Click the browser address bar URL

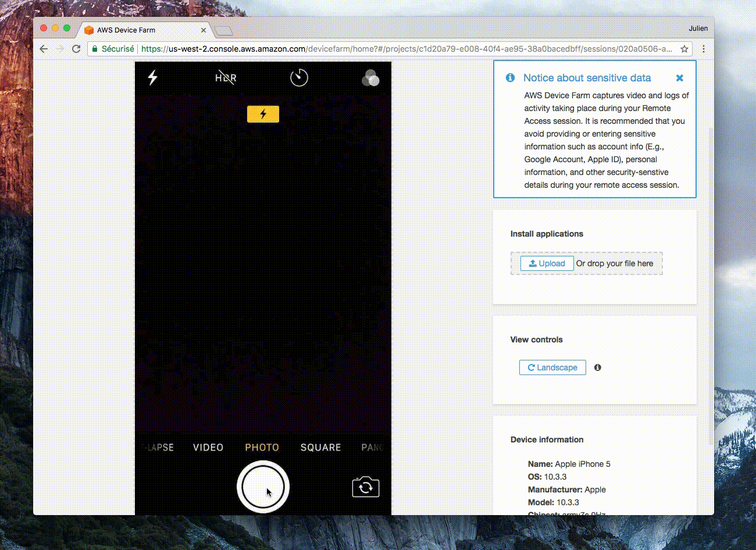(x=406, y=49)
